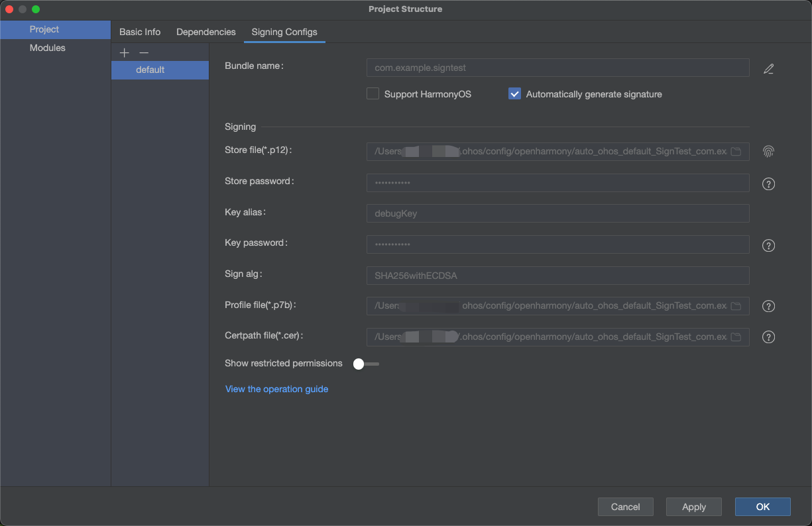Click the Profile file path field

558,306
